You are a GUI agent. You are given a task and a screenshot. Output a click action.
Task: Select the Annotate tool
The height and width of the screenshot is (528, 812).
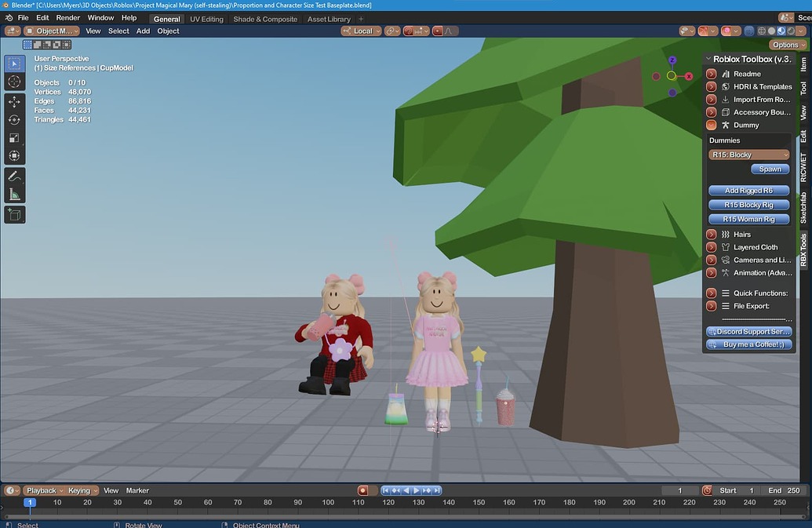pyautogui.click(x=14, y=176)
